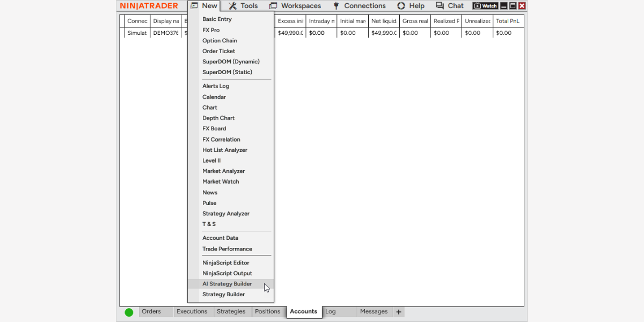Click the Excess initial margin header

click(290, 21)
